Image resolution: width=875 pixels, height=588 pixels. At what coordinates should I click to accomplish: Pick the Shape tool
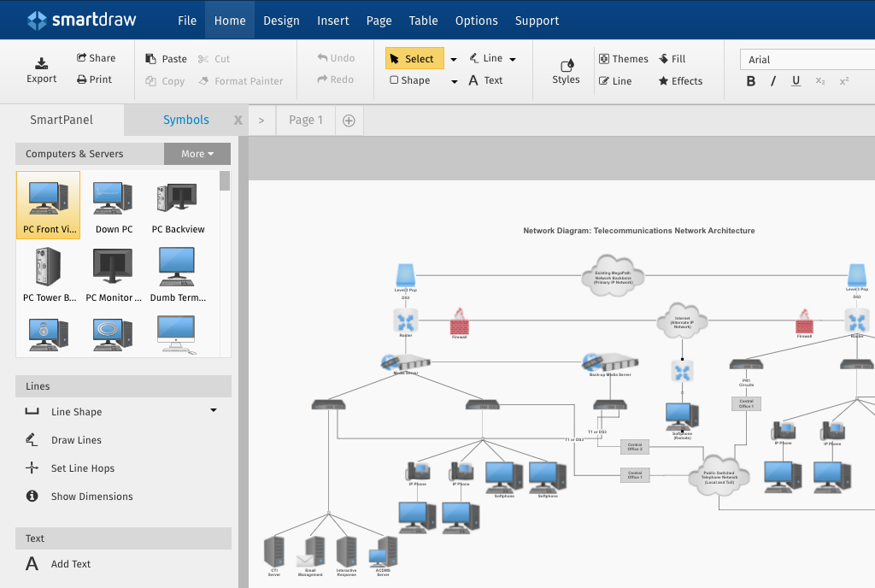pyautogui.click(x=410, y=80)
